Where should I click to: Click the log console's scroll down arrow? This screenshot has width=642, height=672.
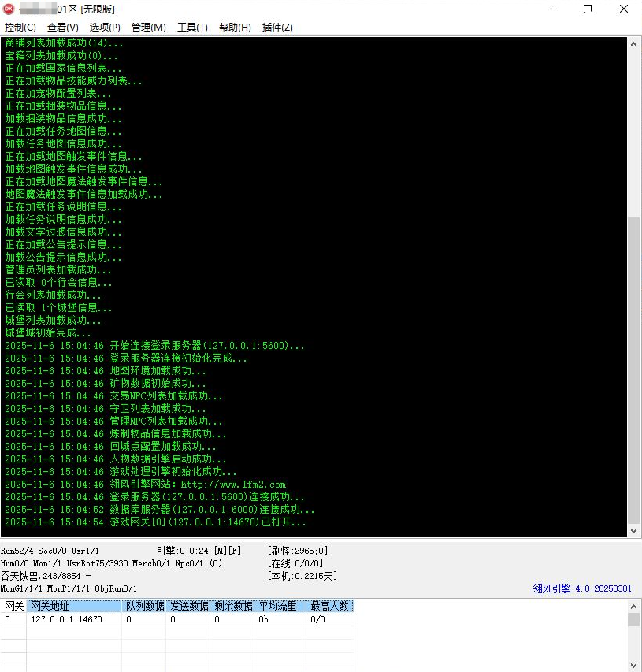tap(634, 533)
